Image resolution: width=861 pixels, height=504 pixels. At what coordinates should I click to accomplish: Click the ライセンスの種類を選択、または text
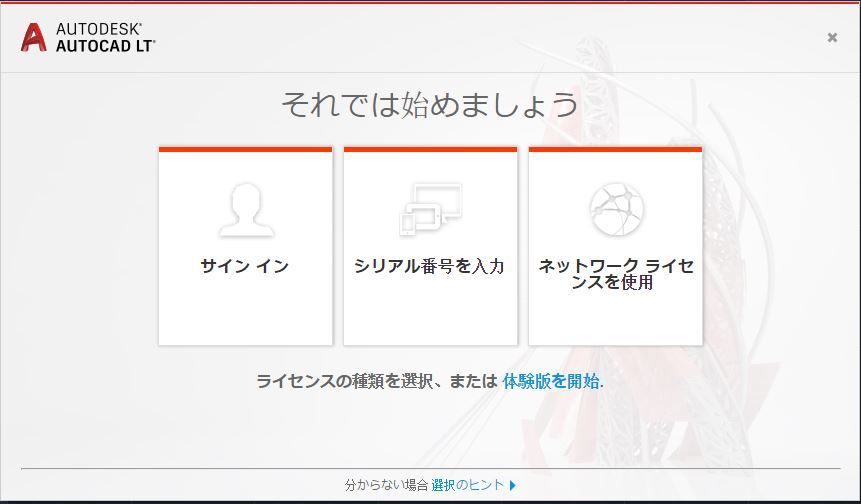pyautogui.click(x=377, y=381)
